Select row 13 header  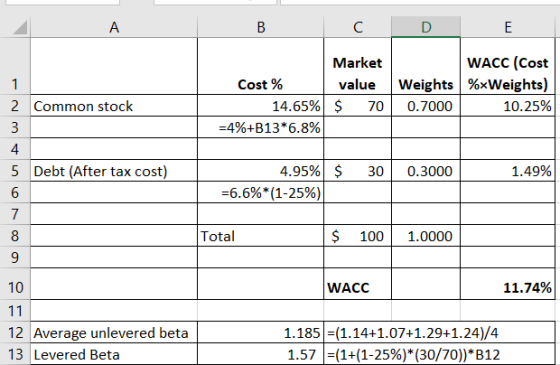(x=15, y=354)
